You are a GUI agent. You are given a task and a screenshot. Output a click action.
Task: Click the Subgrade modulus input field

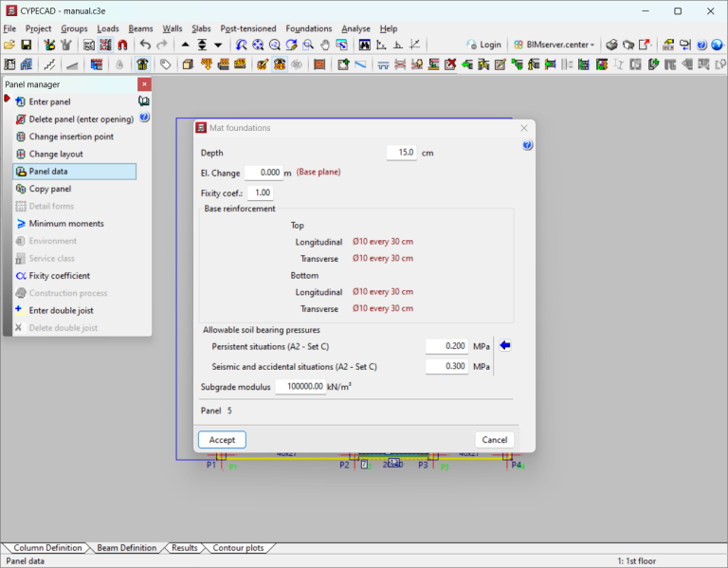(x=300, y=387)
